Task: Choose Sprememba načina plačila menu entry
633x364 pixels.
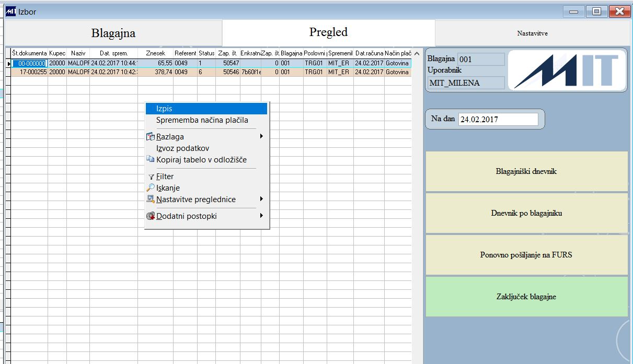Action: point(206,120)
